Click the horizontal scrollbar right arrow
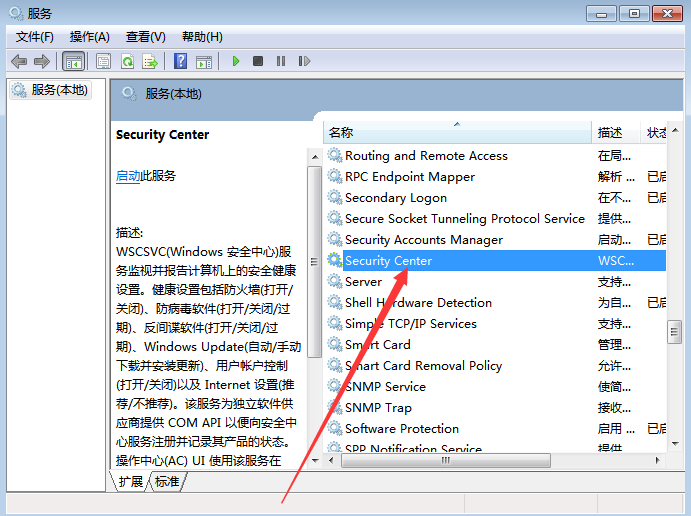691x516 pixels. tap(658, 460)
